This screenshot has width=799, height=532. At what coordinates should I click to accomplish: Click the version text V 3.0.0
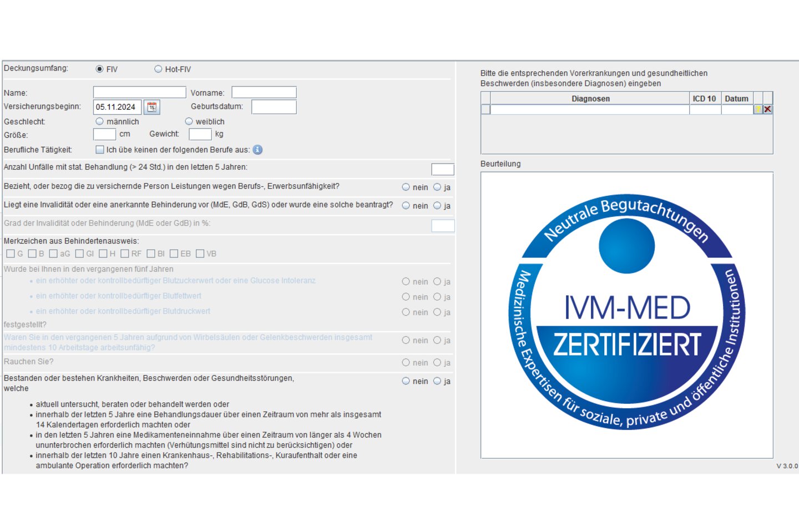(x=787, y=466)
